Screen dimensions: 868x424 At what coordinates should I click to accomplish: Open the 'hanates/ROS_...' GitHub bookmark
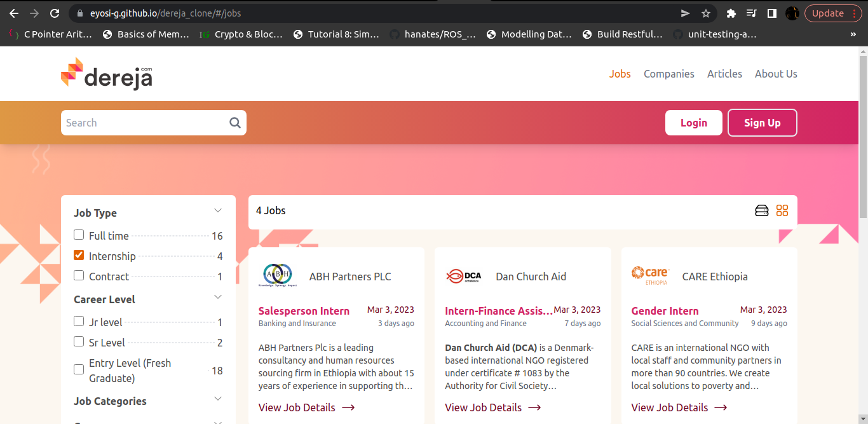[x=433, y=34]
